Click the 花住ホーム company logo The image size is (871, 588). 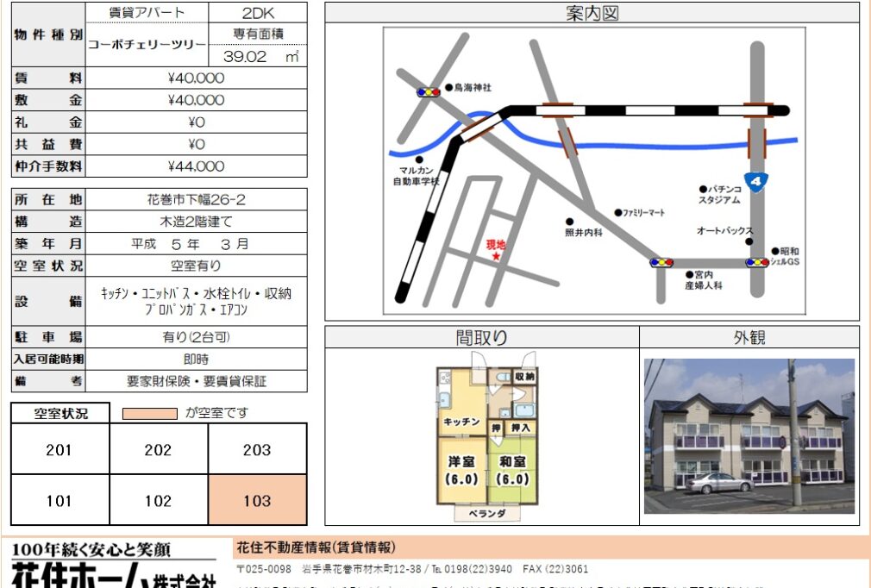pyautogui.click(x=112, y=567)
